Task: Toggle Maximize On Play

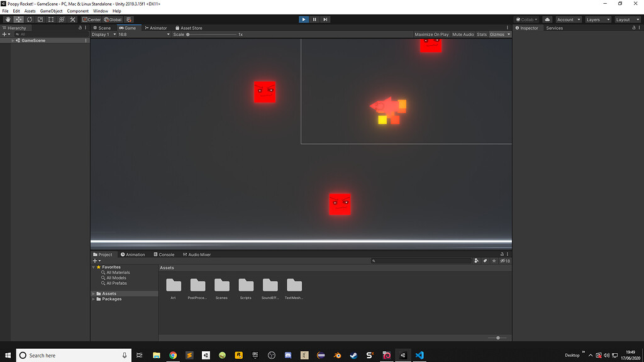Action: point(432,35)
